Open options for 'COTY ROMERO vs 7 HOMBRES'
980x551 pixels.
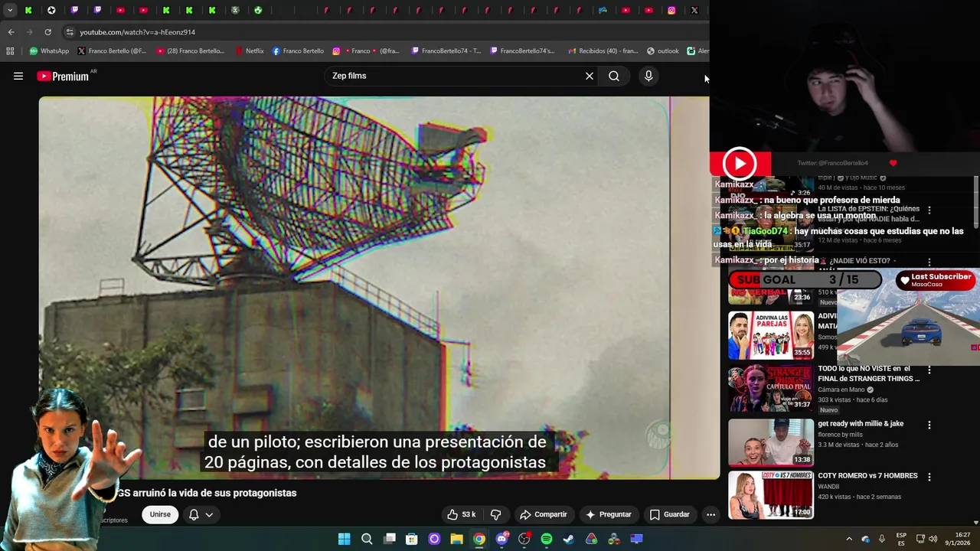(929, 477)
